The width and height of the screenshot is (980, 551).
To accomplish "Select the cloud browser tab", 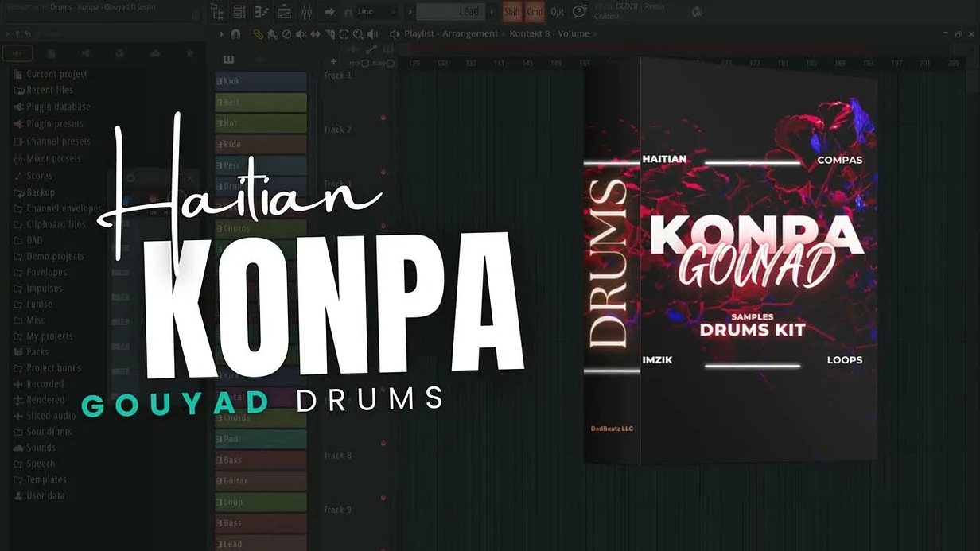I will click(x=155, y=53).
